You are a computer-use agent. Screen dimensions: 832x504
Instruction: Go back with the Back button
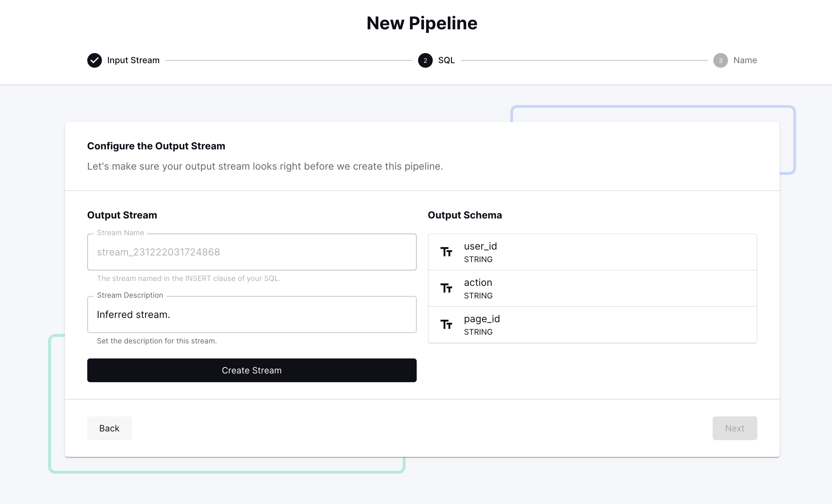click(x=109, y=428)
